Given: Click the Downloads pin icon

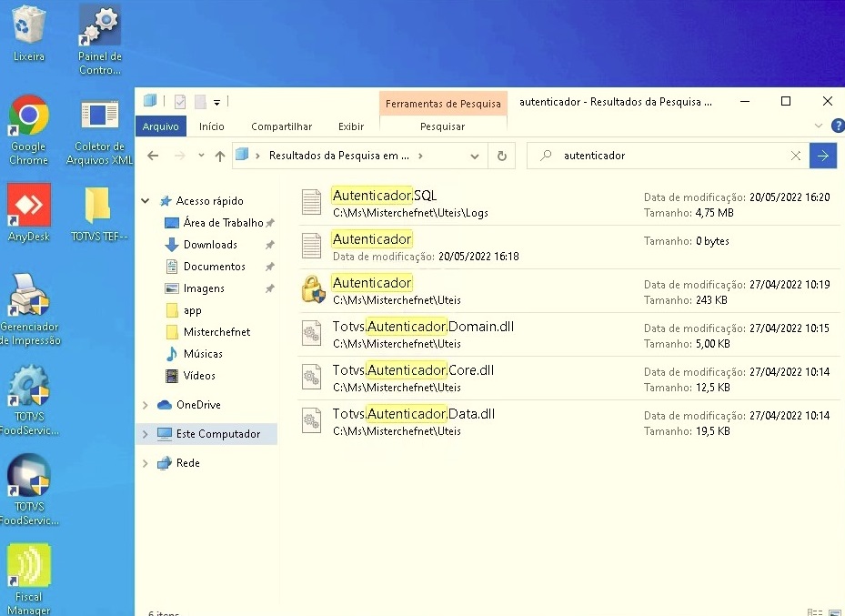Looking at the screenshot, I should pos(269,245).
